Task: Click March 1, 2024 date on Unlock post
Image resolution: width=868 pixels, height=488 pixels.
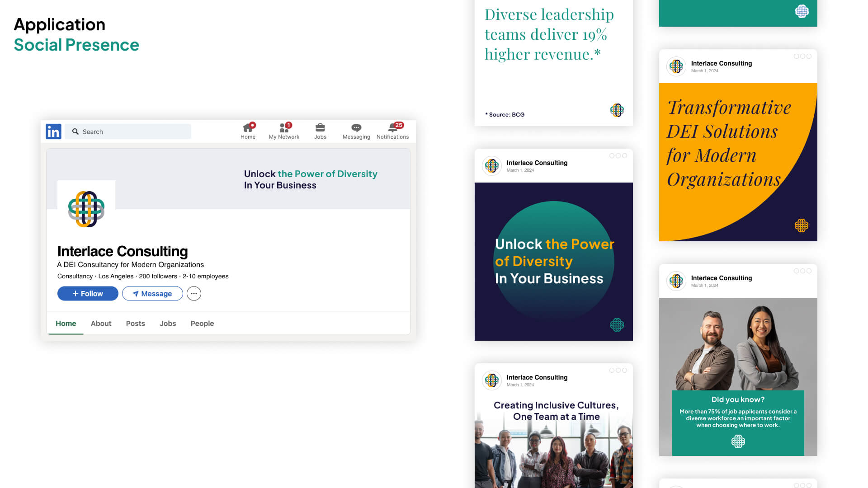Action: click(x=520, y=170)
